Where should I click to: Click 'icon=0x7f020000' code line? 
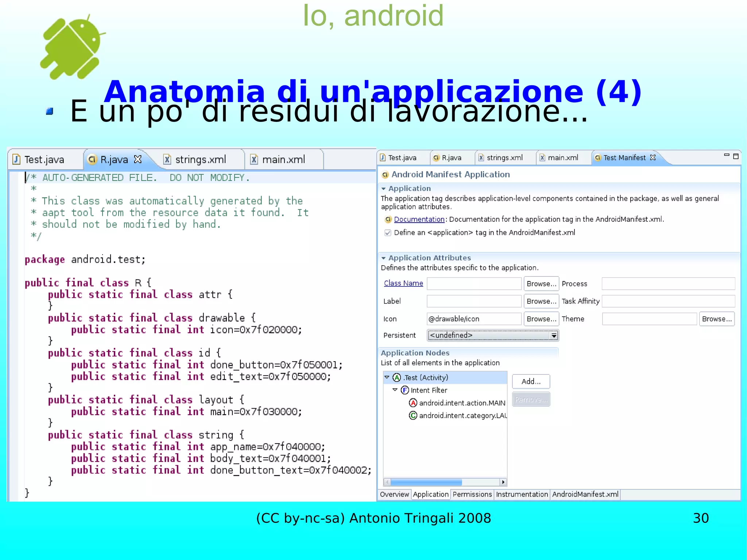[186, 330]
